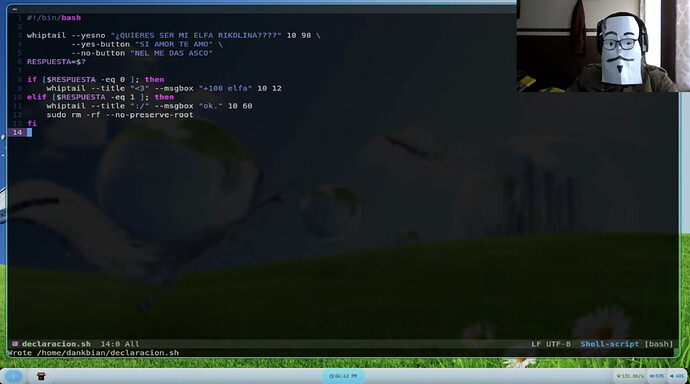The height and width of the screenshot is (384, 690).
Task: Open the launcher button on the taskbar
Action: (13, 376)
